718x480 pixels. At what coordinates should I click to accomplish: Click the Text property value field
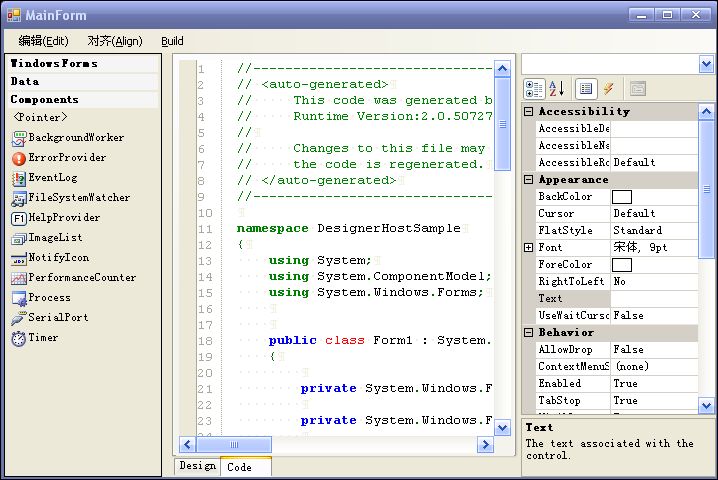(x=654, y=298)
